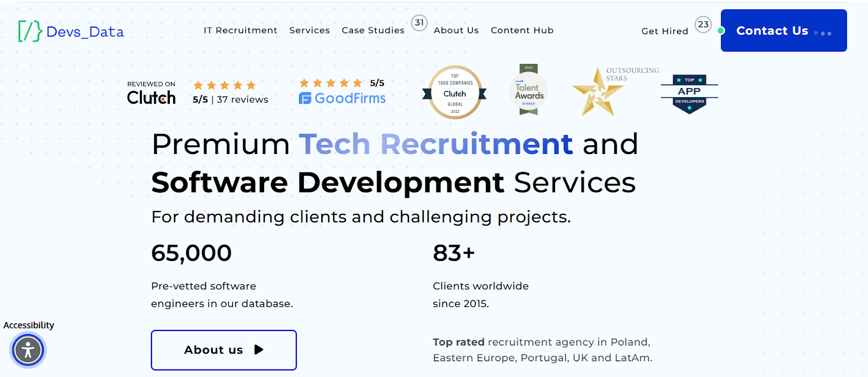Go to the Get Hired page
This screenshot has height=377, width=868.
pyautogui.click(x=665, y=31)
